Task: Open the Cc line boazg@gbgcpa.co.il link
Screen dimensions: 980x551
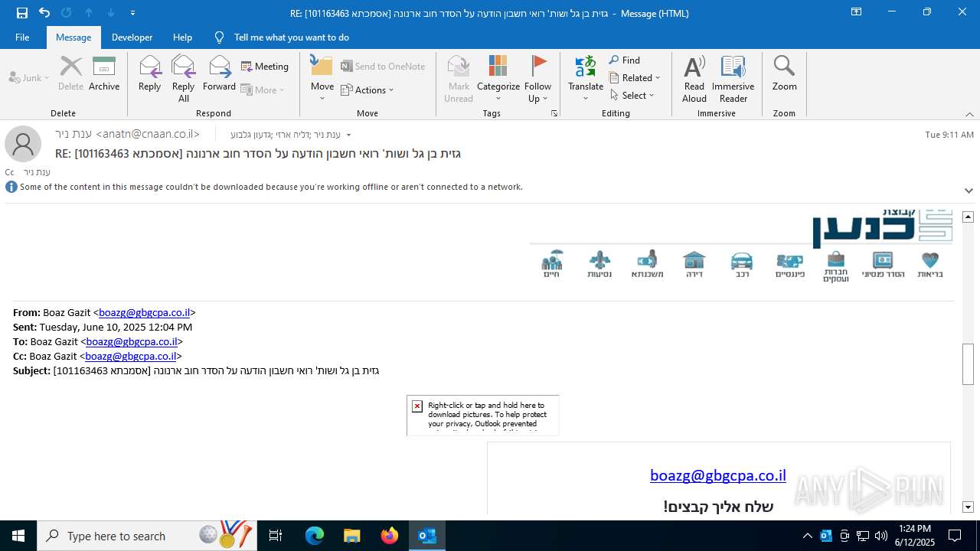Action: point(131,356)
